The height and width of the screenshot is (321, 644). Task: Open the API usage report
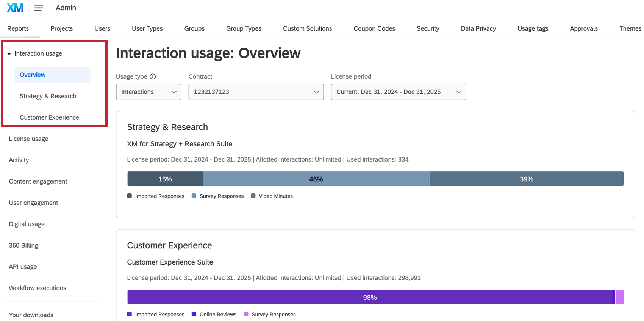point(23,266)
